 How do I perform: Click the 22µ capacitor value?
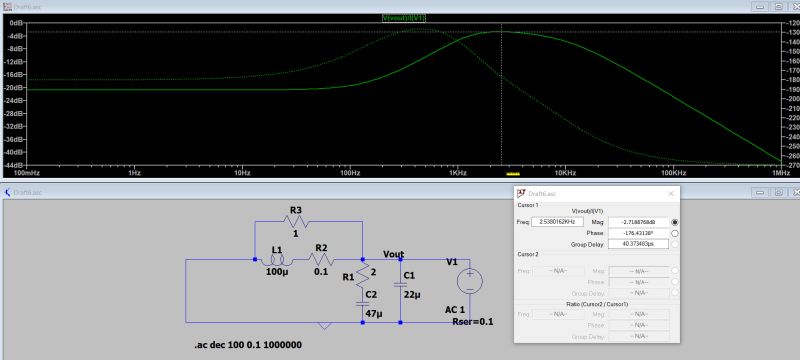(412, 295)
